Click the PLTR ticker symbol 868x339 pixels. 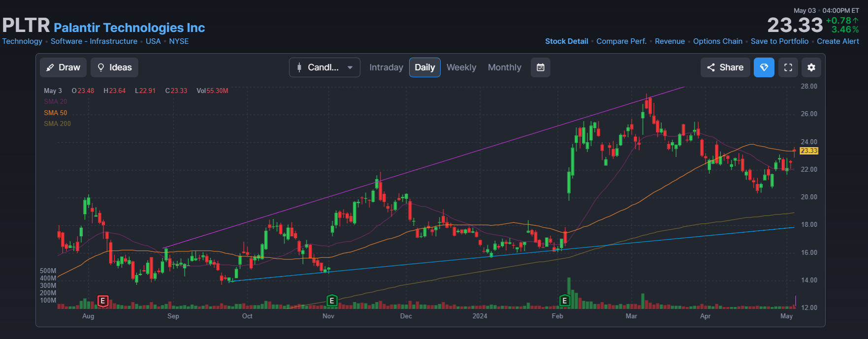(26, 25)
